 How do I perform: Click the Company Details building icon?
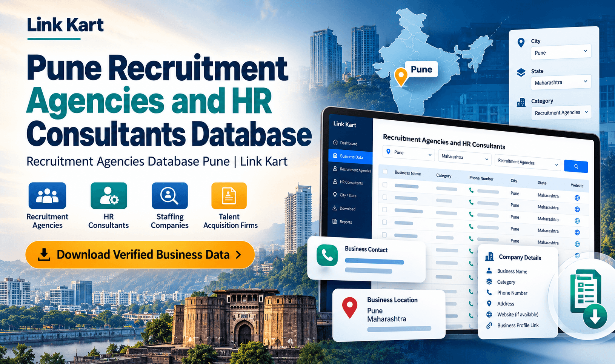tap(489, 257)
